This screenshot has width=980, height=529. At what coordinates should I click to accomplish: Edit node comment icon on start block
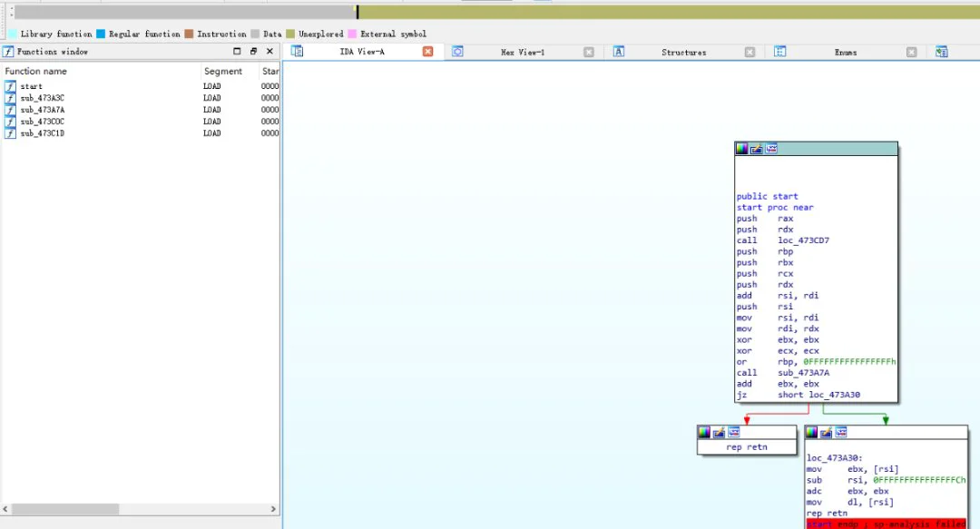tap(757, 149)
